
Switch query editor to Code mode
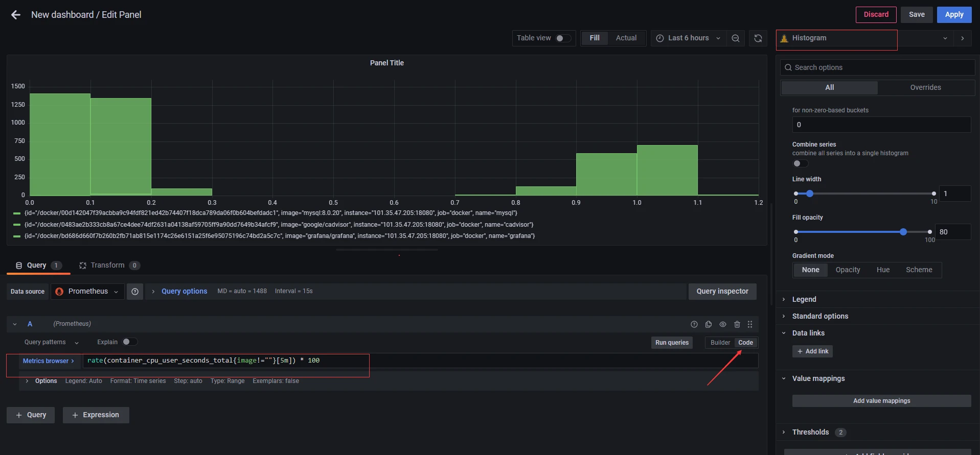click(746, 343)
